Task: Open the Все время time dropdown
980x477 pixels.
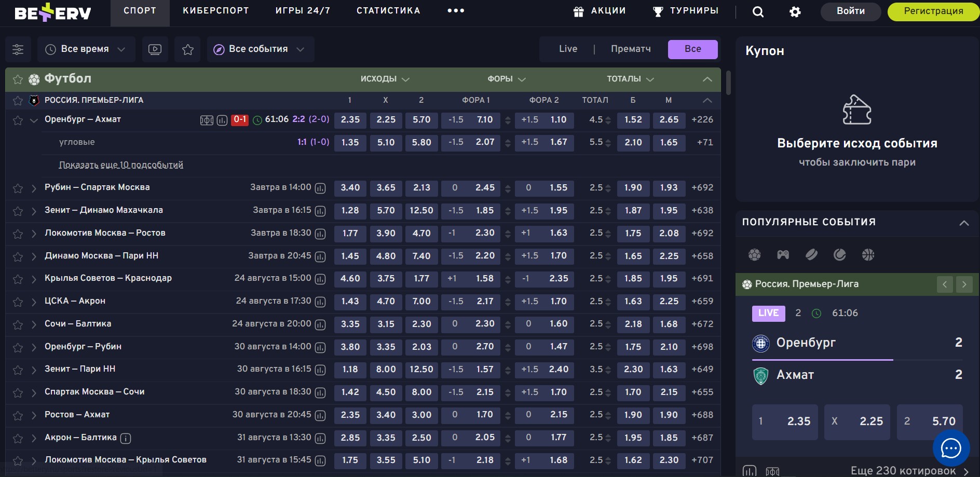Action: 86,49
